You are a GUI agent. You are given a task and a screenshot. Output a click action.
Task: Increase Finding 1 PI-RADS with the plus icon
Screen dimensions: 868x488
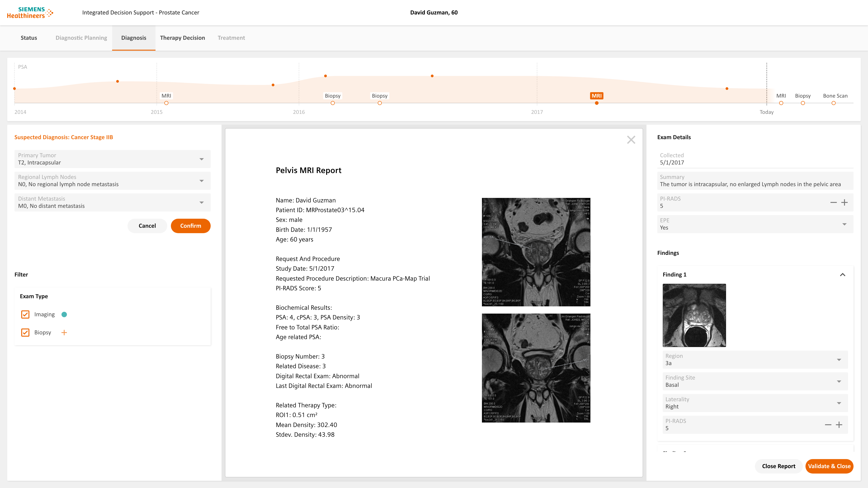click(839, 425)
